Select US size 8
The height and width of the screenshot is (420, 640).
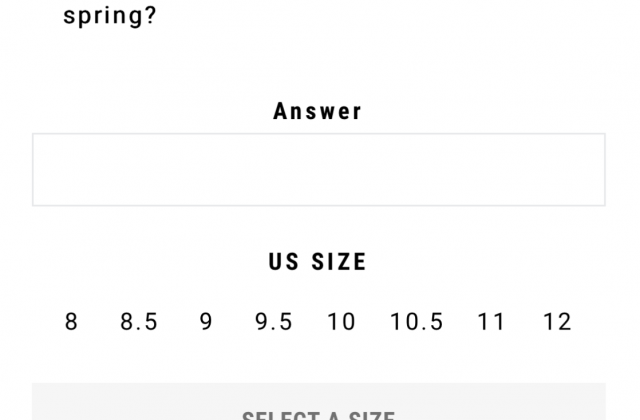click(71, 322)
